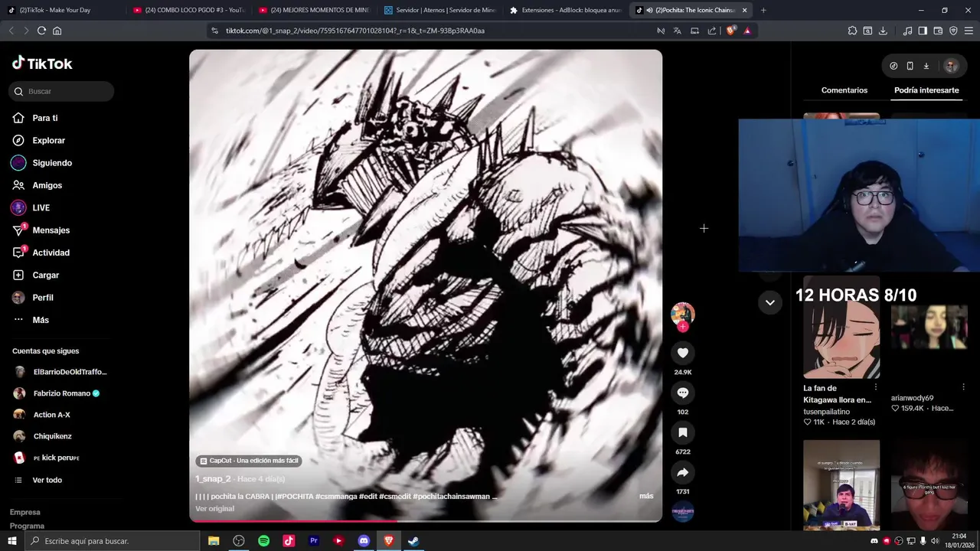
Task: Open the desktop app download icon in pill
Action: pos(926,66)
